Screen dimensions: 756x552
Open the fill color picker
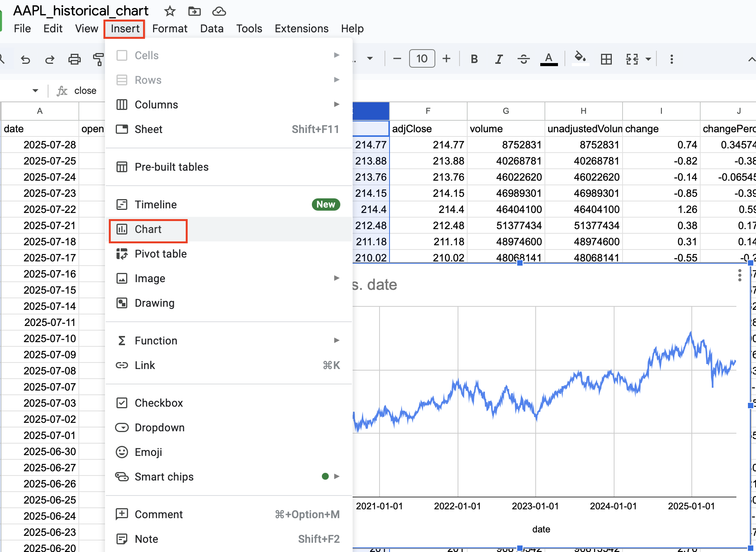580,58
